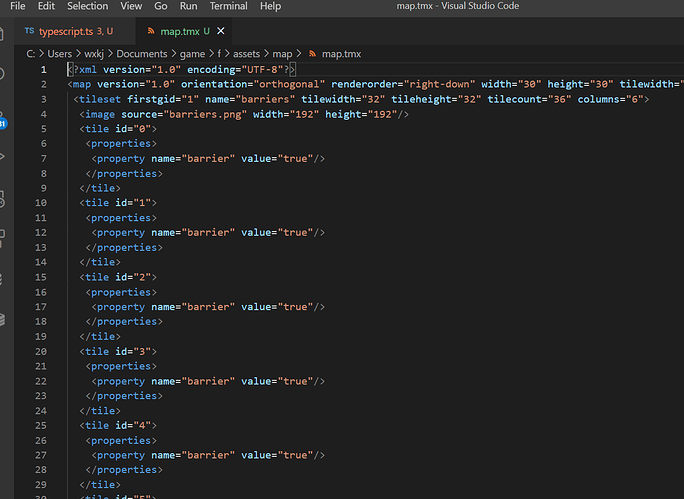Image resolution: width=684 pixels, height=499 pixels.
Task: Place cursor in the xml version declaration line
Action: pyautogui.click(x=181, y=70)
